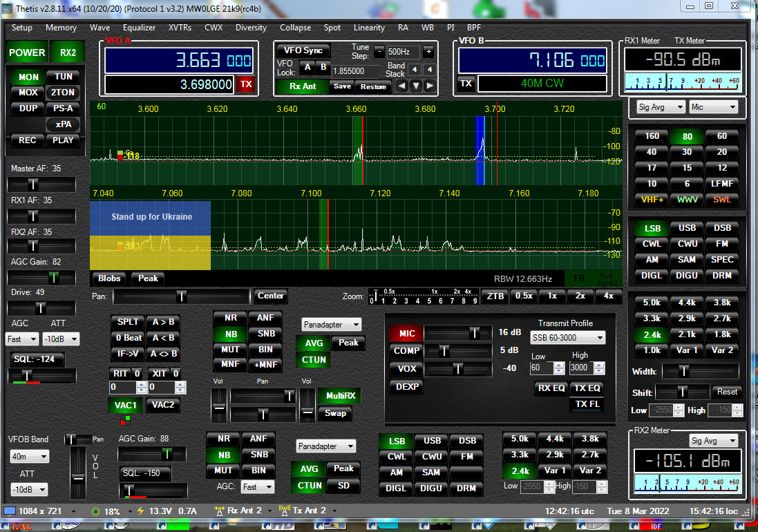The width and height of the screenshot is (758, 532).
Task: Click the Rx Ant 2 antenna icon
Action: [220, 511]
